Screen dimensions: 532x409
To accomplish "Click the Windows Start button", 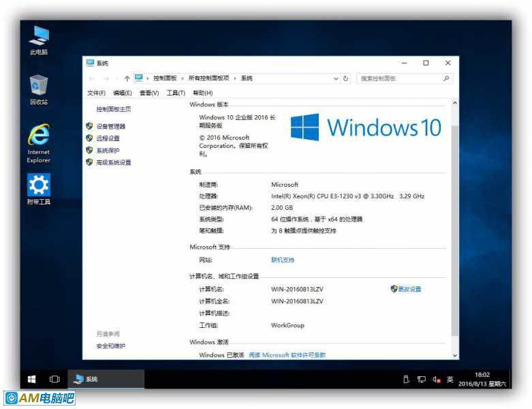I will [x=31, y=379].
